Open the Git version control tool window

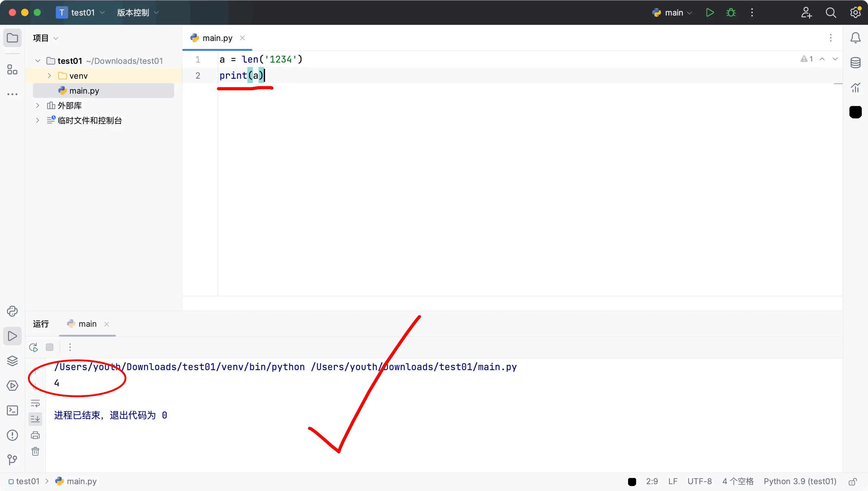(x=12, y=459)
